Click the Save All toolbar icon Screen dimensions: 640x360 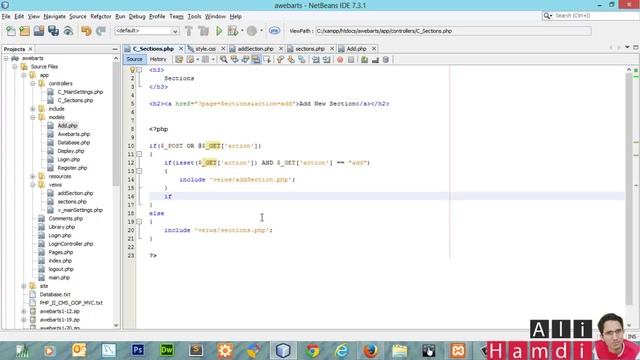pyautogui.click(x=53, y=31)
